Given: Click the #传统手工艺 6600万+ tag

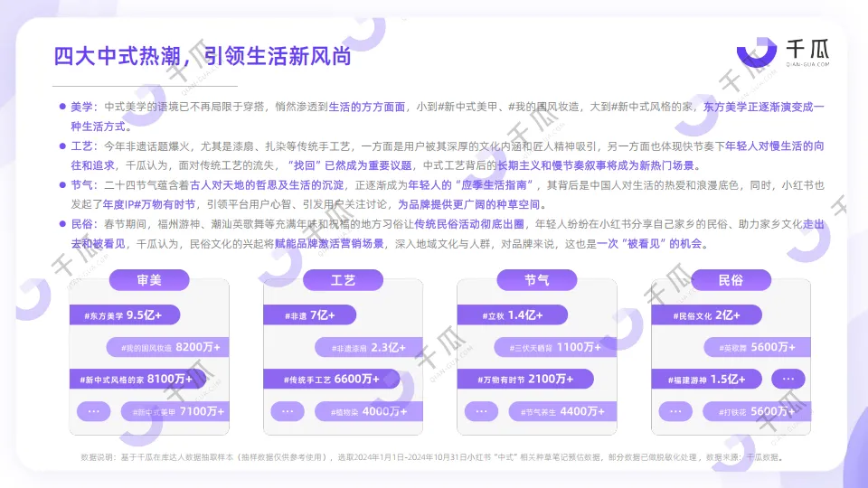Looking at the screenshot, I should [x=332, y=379].
